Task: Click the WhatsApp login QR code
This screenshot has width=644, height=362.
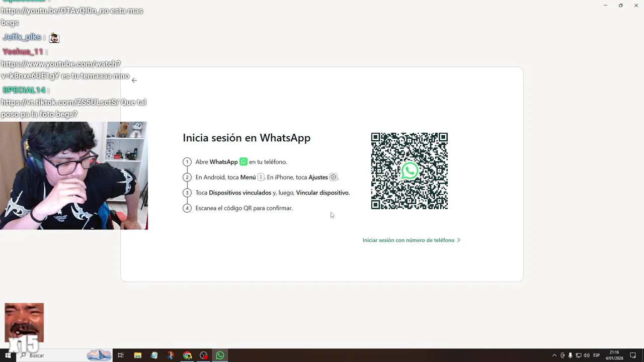Action: pos(410,171)
